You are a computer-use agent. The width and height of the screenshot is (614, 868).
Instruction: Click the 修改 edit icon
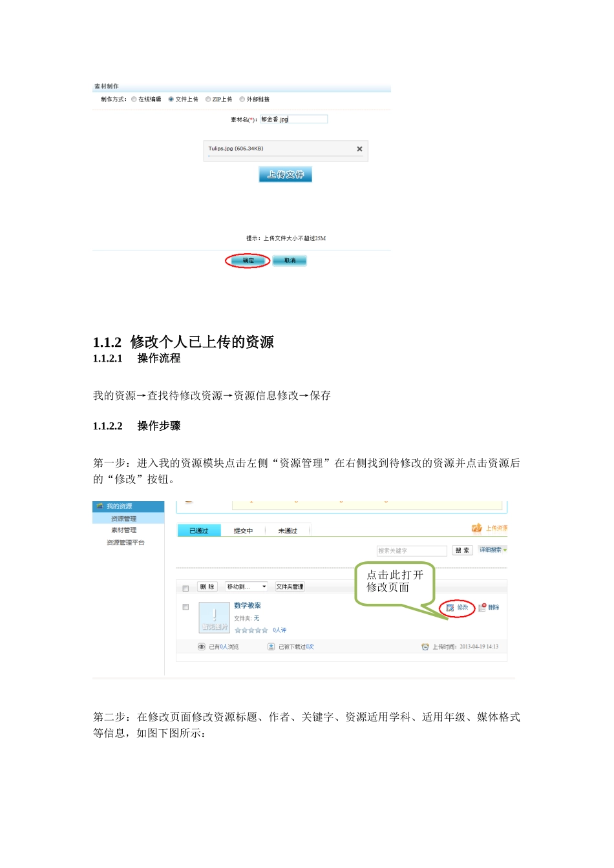[x=450, y=608]
